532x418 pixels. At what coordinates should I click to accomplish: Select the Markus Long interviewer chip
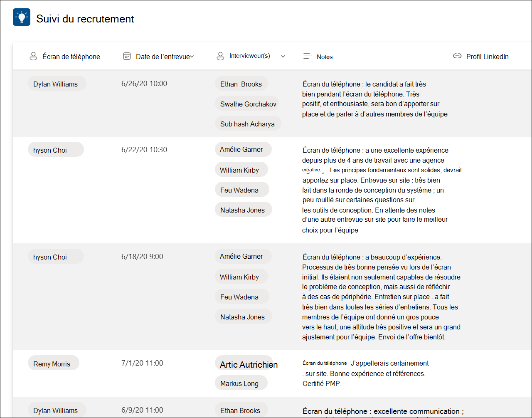[x=241, y=383]
